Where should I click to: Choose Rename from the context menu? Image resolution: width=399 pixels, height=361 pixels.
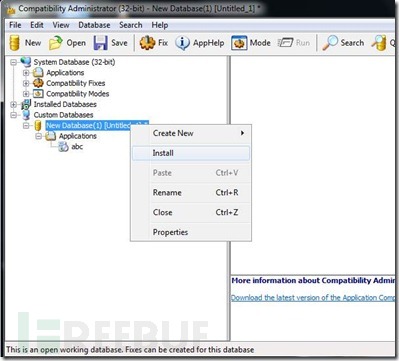(191, 193)
